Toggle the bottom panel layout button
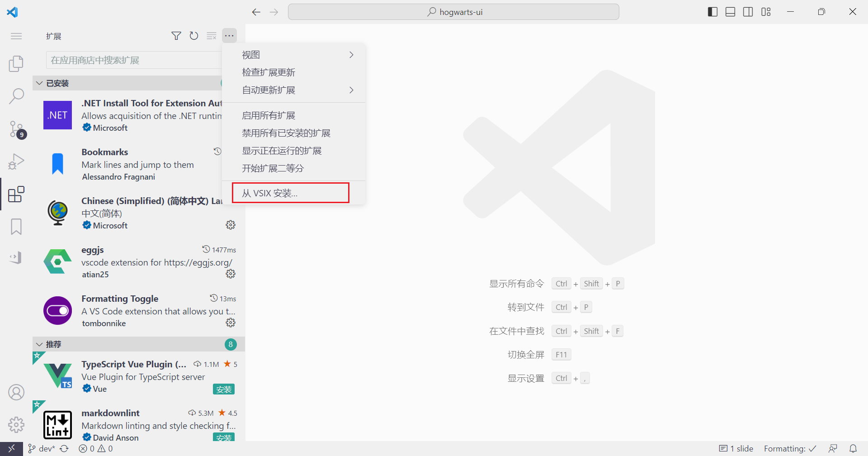 click(x=730, y=12)
